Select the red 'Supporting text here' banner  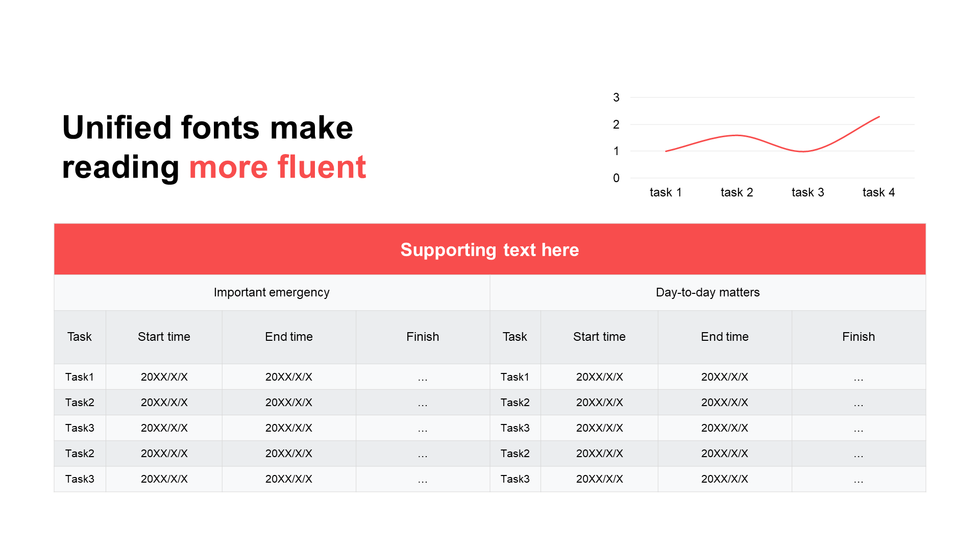pyautogui.click(x=489, y=249)
